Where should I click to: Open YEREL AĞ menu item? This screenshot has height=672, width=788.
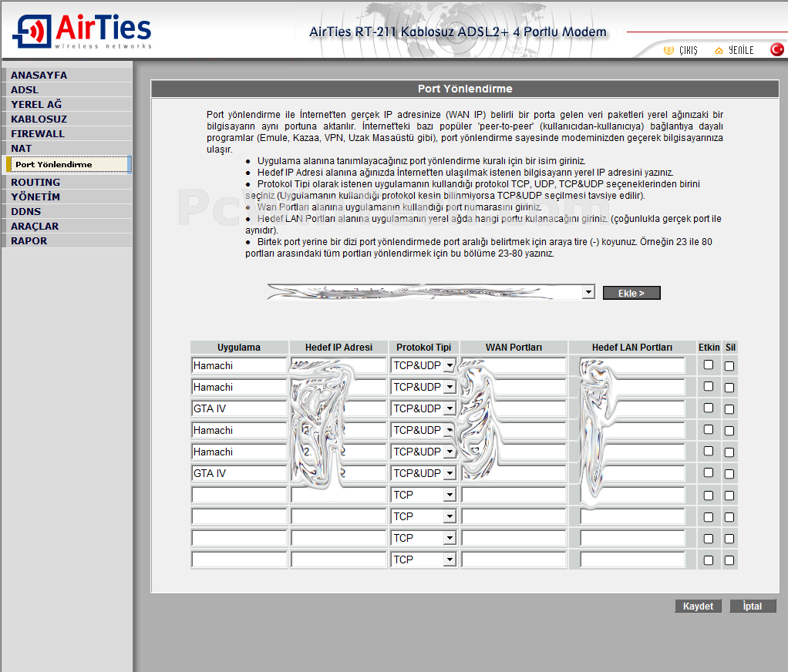(x=67, y=104)
